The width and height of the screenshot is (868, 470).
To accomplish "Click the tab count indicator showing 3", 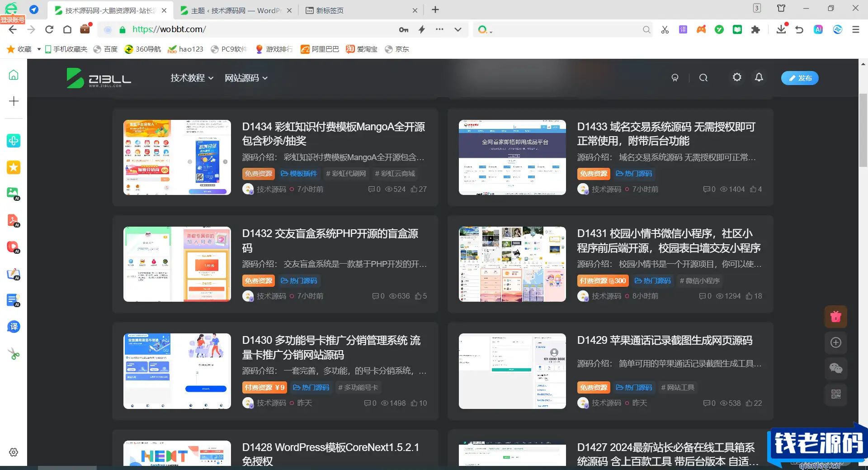I will tap(757, 8).
